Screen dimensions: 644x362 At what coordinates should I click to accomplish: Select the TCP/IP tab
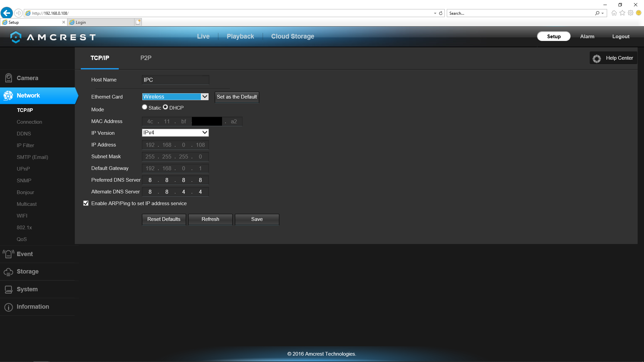pyautogui.click(x=100, y=58)
